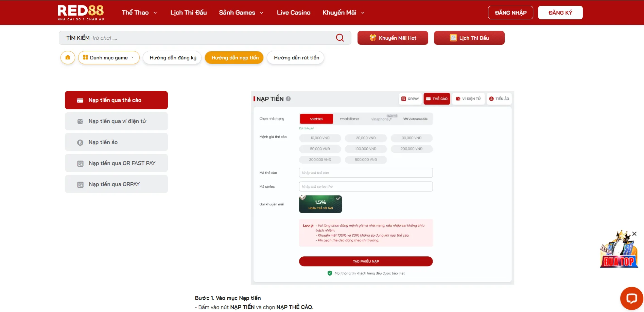Screen dimensions: 644x312
Task: Expand the Thể Thao dropdown menu
Action: coord(139,13)
